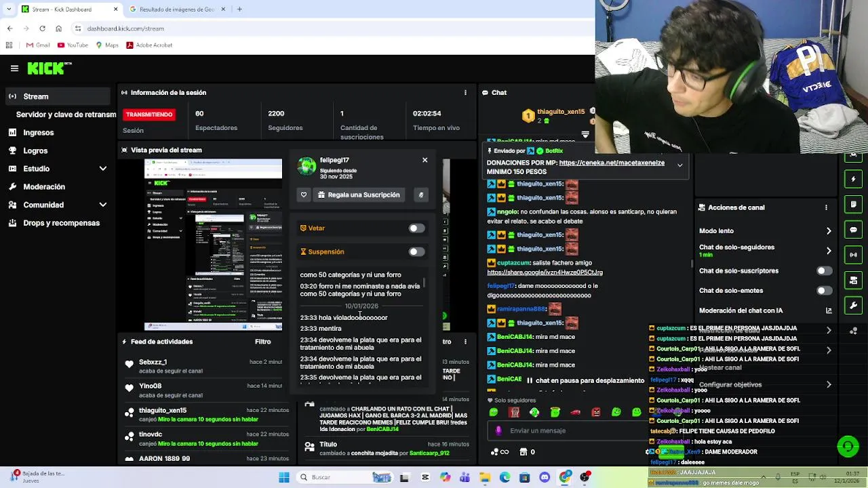Click Sebxzz_1 follower entry

202,366
